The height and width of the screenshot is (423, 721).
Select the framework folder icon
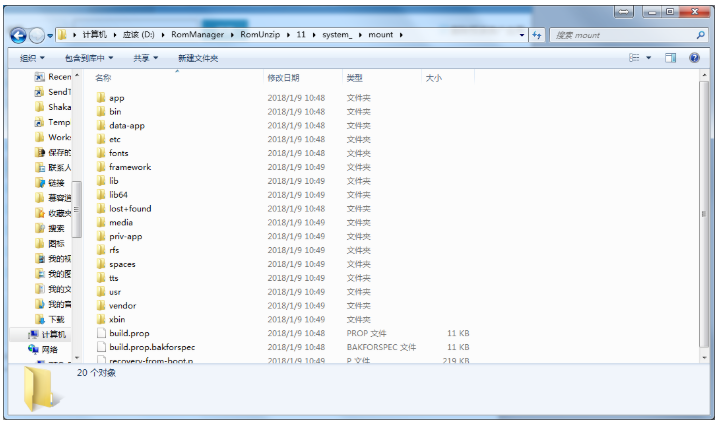(101, 166)
